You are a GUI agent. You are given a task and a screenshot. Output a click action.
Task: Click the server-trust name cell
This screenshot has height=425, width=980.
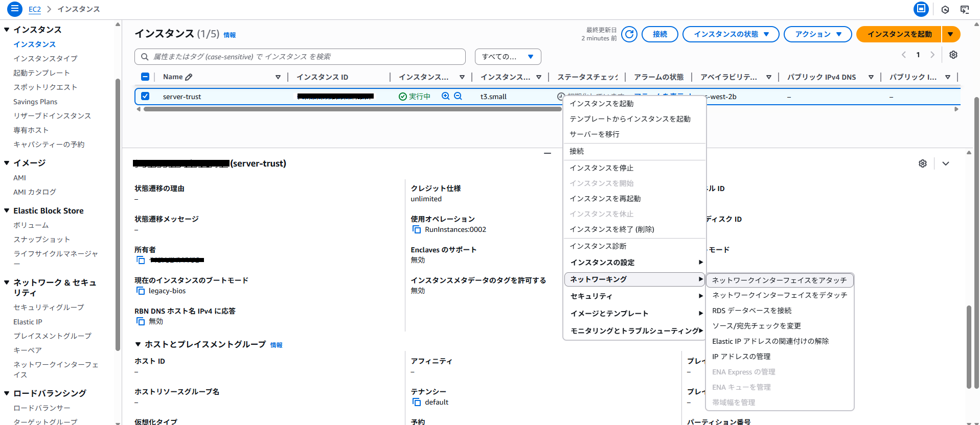pyautogui.click(x=182, y=97)
